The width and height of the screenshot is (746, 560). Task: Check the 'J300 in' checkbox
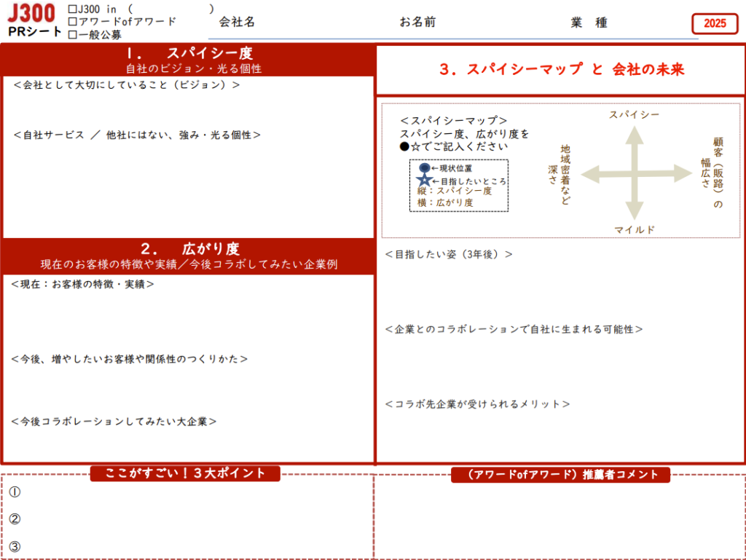click(73, 9)
